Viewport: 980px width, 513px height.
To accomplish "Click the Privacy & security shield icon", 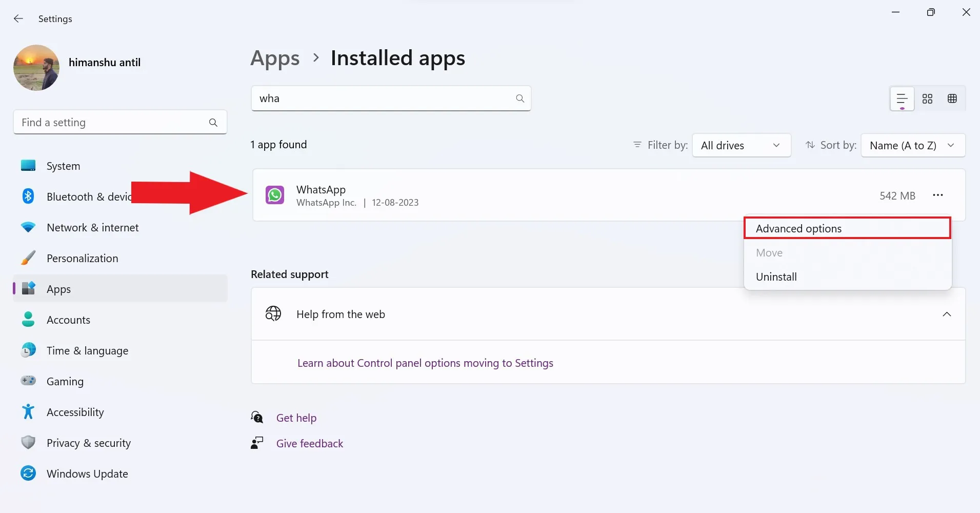I will point(28,442).
